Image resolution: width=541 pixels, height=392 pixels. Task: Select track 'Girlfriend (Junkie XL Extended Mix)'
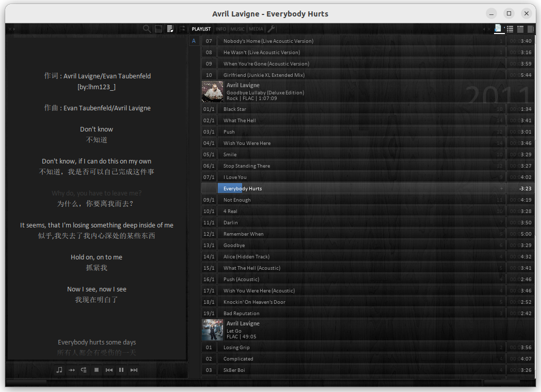point(368,75)
